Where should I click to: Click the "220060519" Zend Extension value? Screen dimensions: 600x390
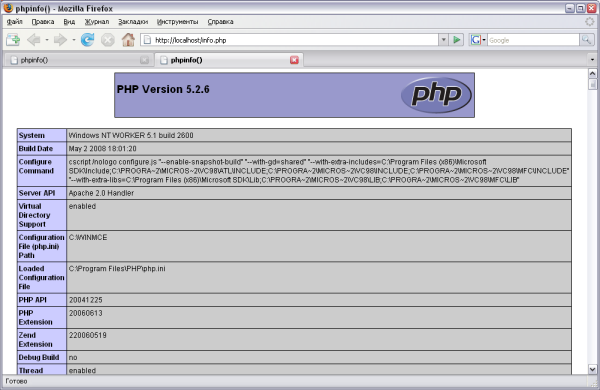[x=88, y=335]
